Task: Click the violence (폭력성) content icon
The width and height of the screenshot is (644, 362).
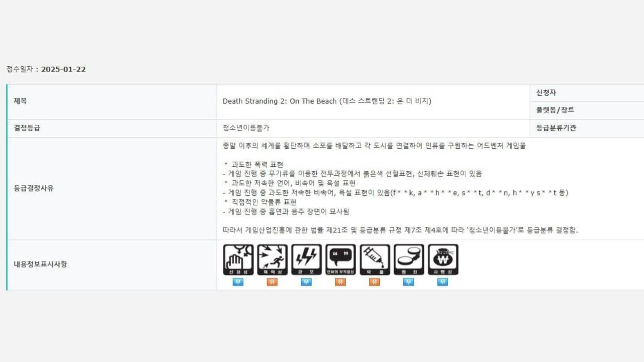Action: [272, 260]
